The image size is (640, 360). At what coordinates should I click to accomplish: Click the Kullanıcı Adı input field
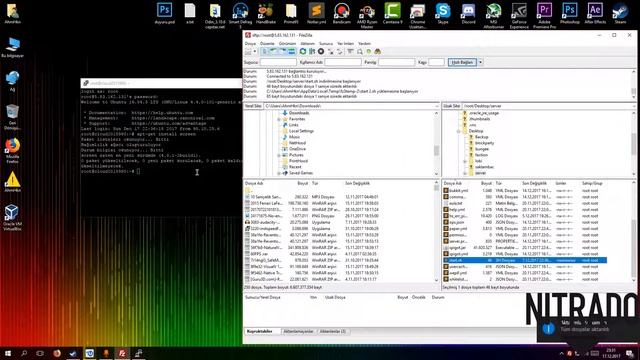(343, 62)
